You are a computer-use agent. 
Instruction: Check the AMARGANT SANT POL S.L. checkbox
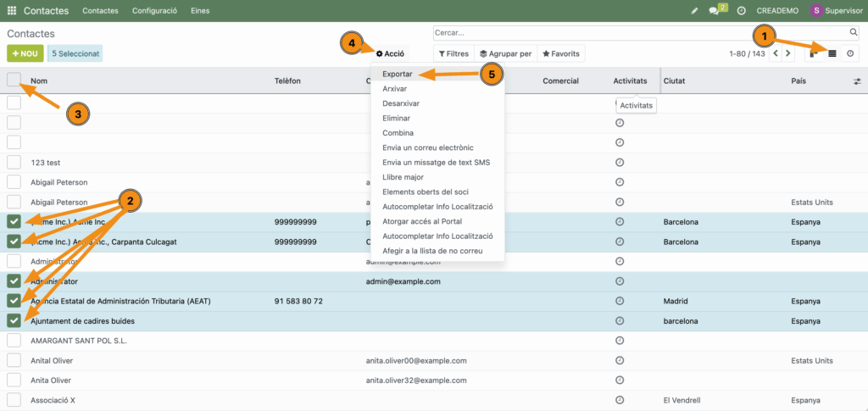click(x=14, y=341)
